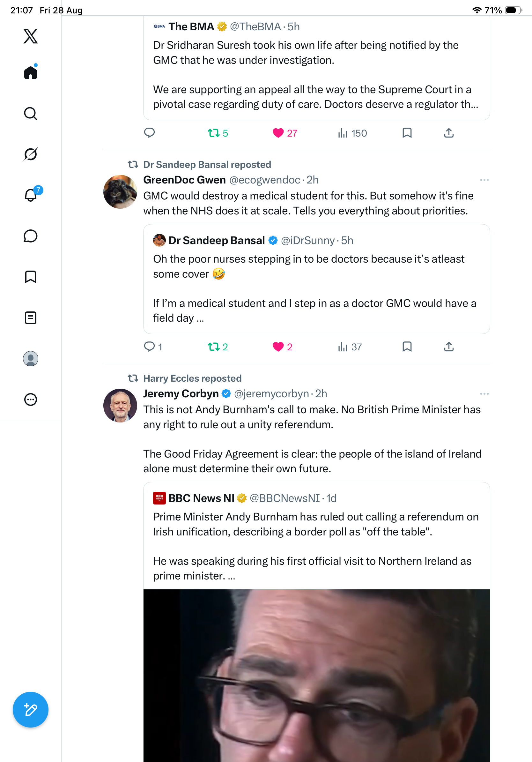Viewport: 532px width, 762px height.
Task: Open @TheBMA quoted post
Action: click(x=316, y=68)
